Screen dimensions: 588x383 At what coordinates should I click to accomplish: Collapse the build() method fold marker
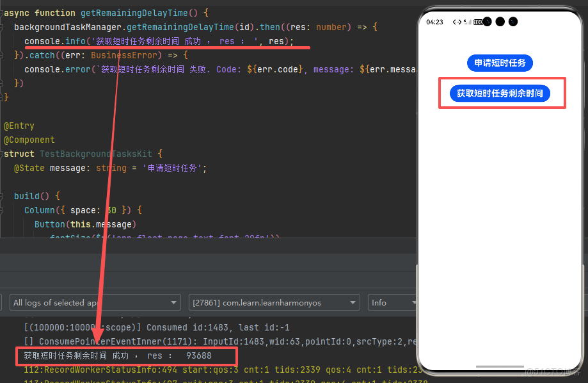click(1, 196)
